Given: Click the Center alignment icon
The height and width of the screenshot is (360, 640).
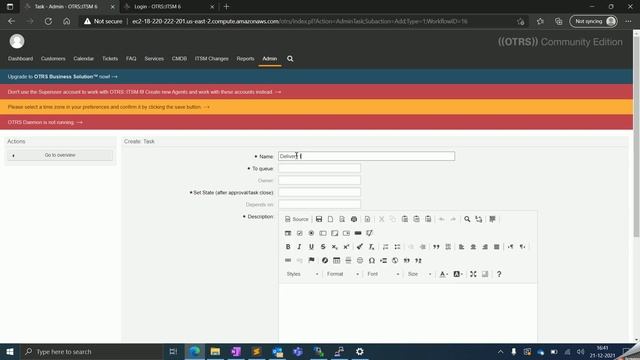Looking at the screenshot, I should 473,247.
